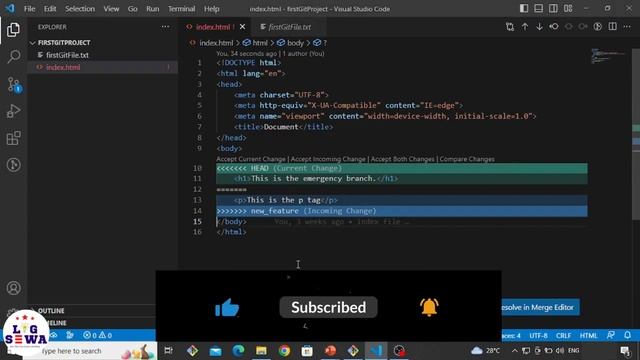Open File Explorer from the taskbar
Screen dimensions: 640x360
(x=261, y=351)
